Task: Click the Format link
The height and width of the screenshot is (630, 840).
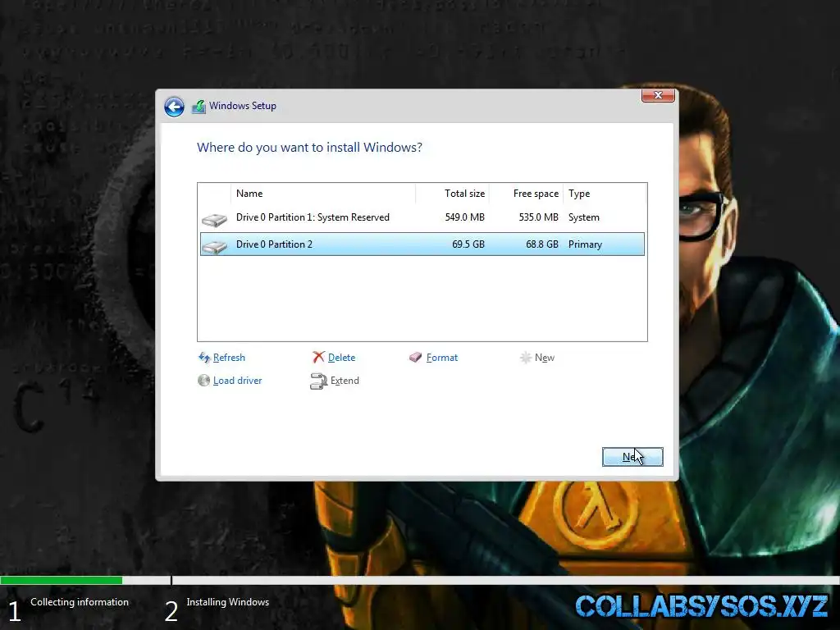Action: [x=442, y=358]
